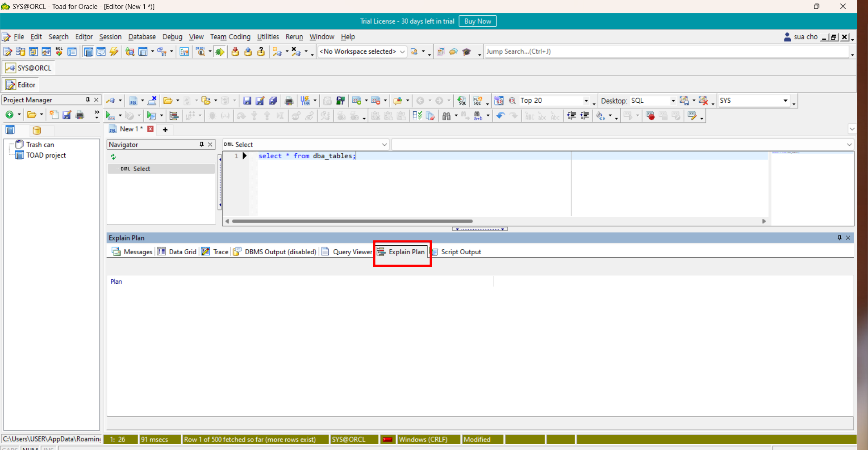Image resolution: width=868 pixels, height=450 pixels.
Task: Click the SYS@ORCL connection button
Action: tap(29, 68)
